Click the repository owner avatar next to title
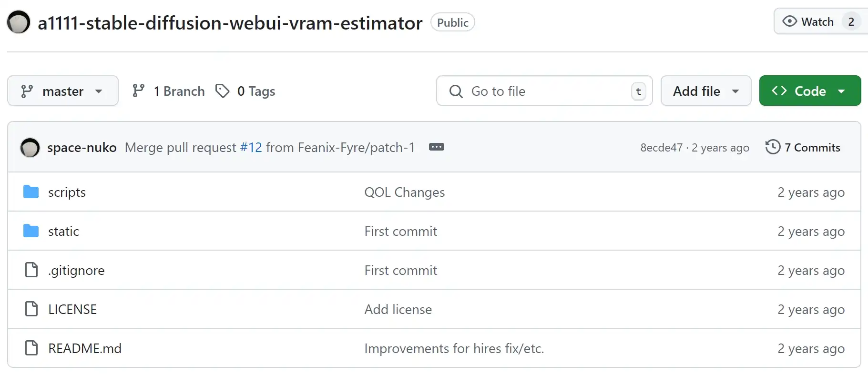Viewport: 868px width, 374px height. coord(19,22)
